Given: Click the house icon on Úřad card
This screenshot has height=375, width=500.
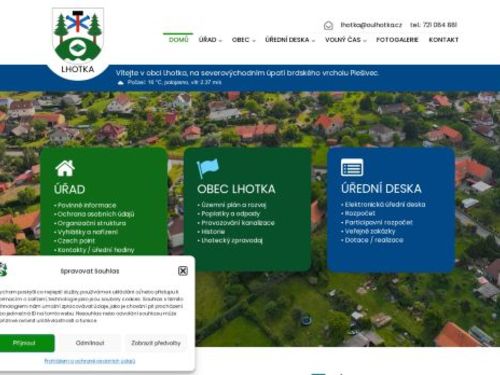Looking at the screenshot, I should coord(65,168).
